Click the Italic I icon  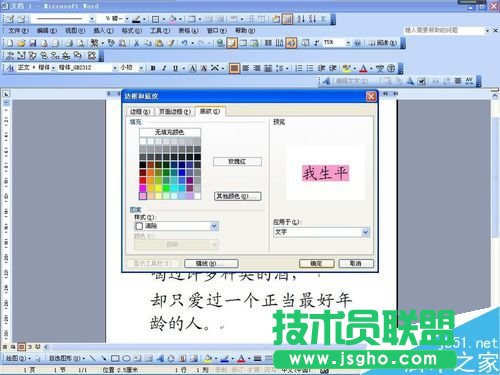point(164,68)
